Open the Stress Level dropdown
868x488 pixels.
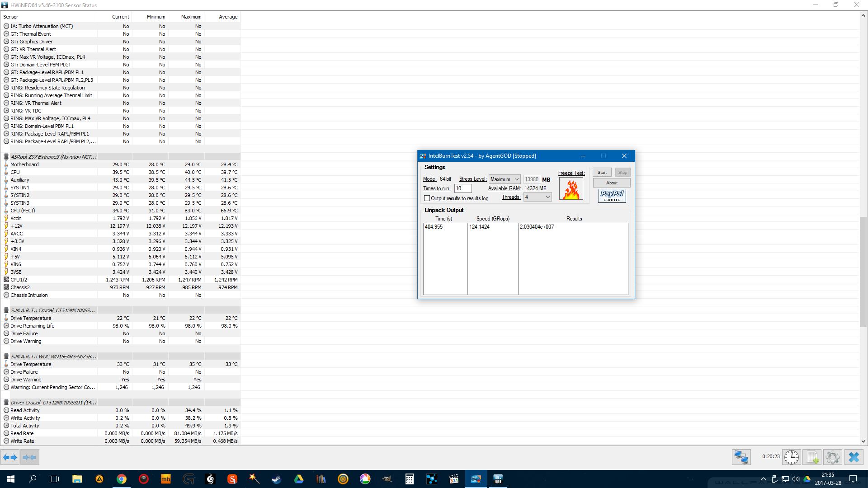click(505, 179)
